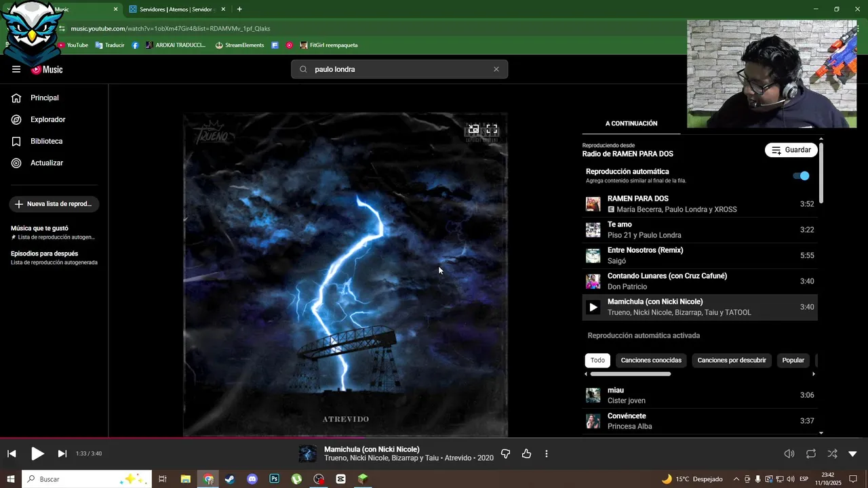Image resolution: width=868 pixels, height=488 pixels.
Task: Select the A CONTINUACIÓN tab
Action: [x=631, y=123]
